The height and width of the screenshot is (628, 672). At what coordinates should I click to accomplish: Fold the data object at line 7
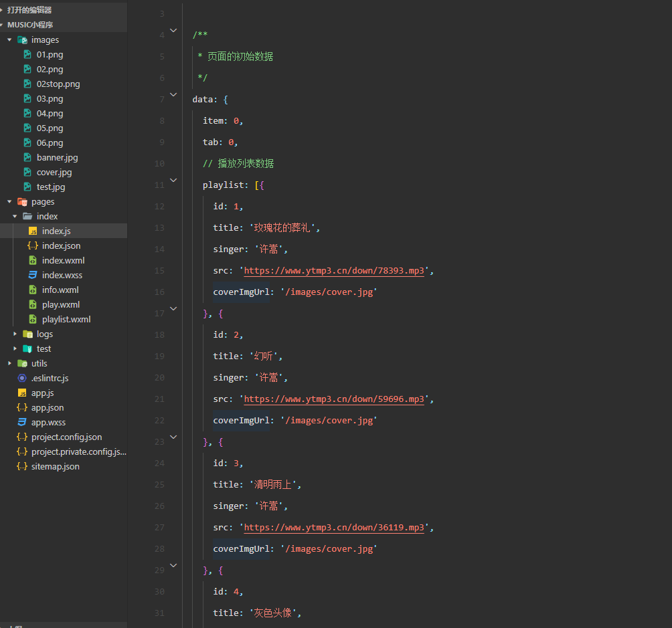pyautogui.click(x=173, y=95)
